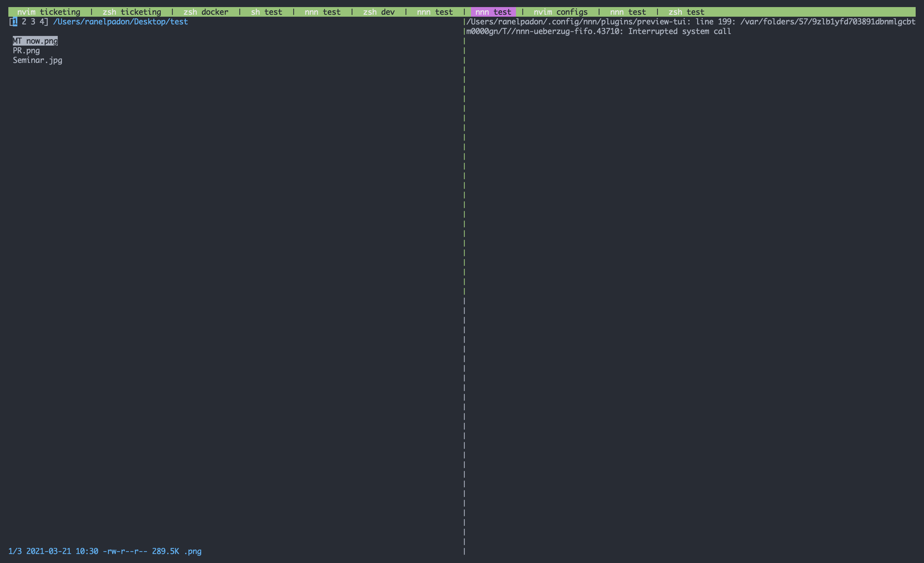This screenshot has height=563, width=924.
Task: Select 'Seminar.jpg' in the file list
Action: coord(37,60)
